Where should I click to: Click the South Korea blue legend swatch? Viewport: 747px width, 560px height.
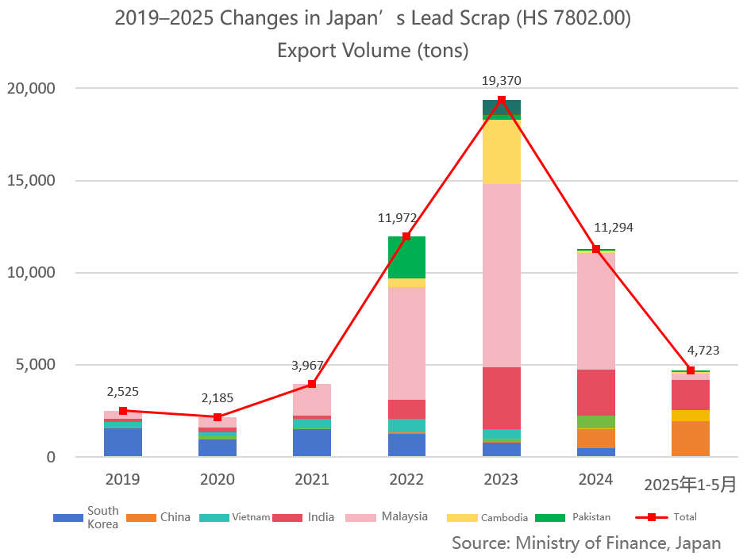click(68, 518)
